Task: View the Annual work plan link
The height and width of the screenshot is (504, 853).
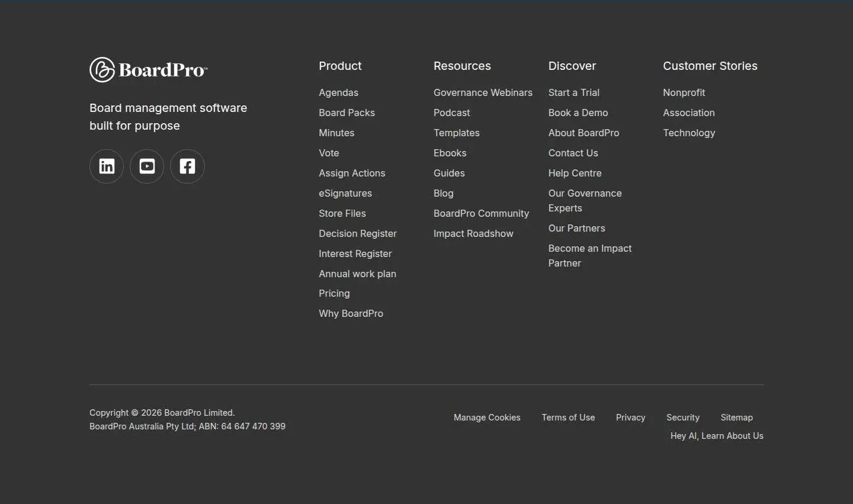Action: pos(357,274)
